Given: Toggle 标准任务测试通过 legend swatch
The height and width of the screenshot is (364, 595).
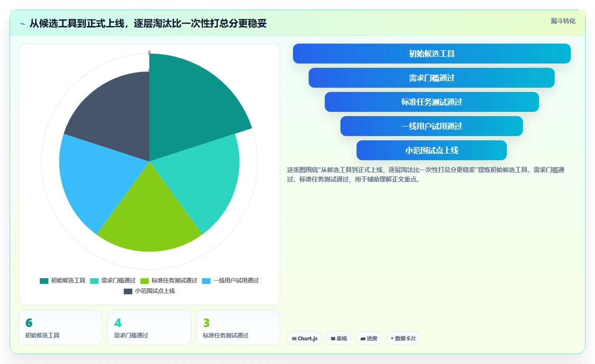Looking at the screenshot, I should [x=145, y=281].
